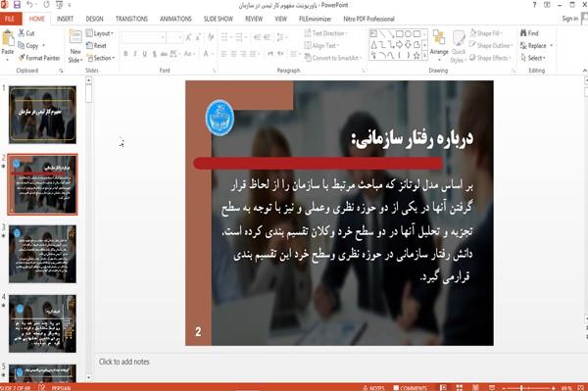Switch to the ANIMATIONS tab

coord(175,19)
